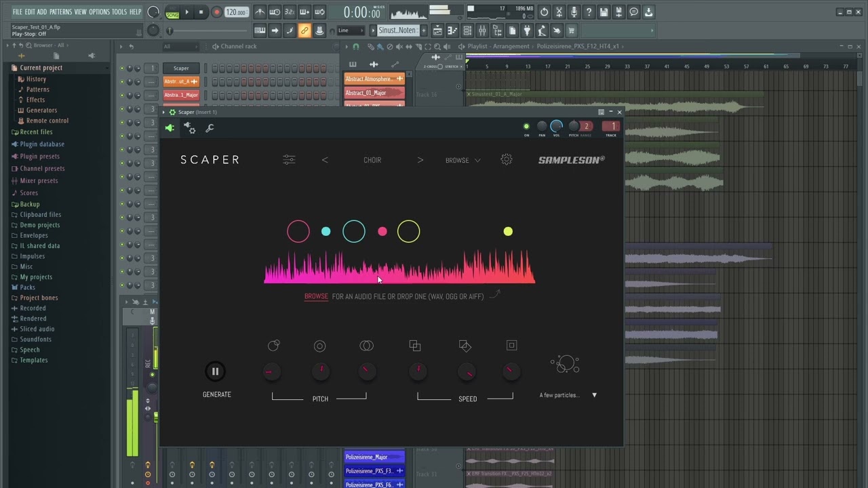Toggle SONG/PAT playback mode
The height and width of the screenshot is (488, 868).
point(172,12)
